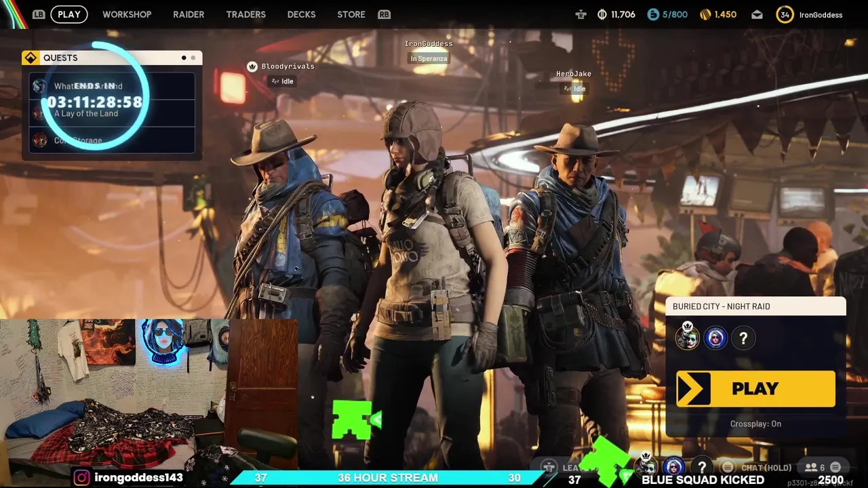This screenshot has width=868, height=488.
Task: Click the question mark slot in bottom bar
Action: [x=702, y=466]
